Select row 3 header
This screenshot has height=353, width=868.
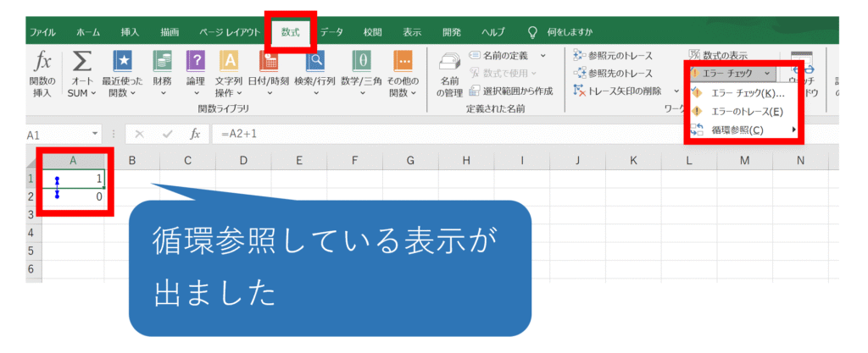[x=31, y=214]
